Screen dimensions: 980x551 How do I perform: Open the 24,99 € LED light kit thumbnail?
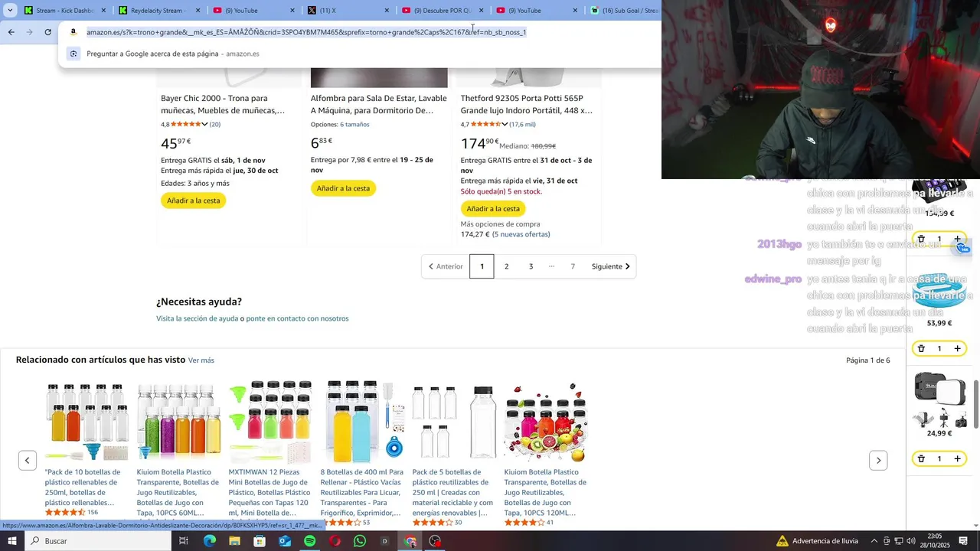[x=940, y=399]
